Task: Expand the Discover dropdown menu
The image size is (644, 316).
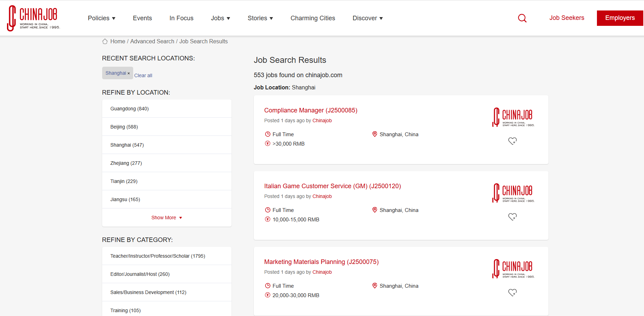Action: [368, 18]
